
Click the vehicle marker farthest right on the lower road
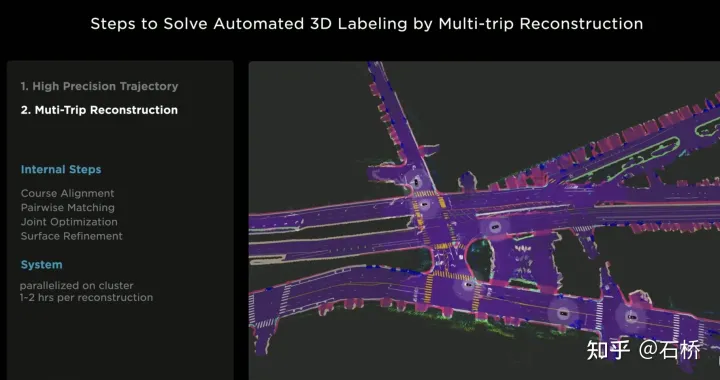[x=632, y=317]
